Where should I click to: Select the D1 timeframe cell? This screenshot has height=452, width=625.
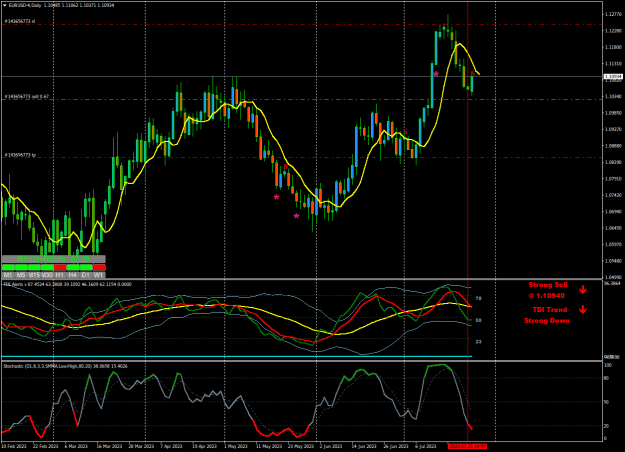pos(86,275)
